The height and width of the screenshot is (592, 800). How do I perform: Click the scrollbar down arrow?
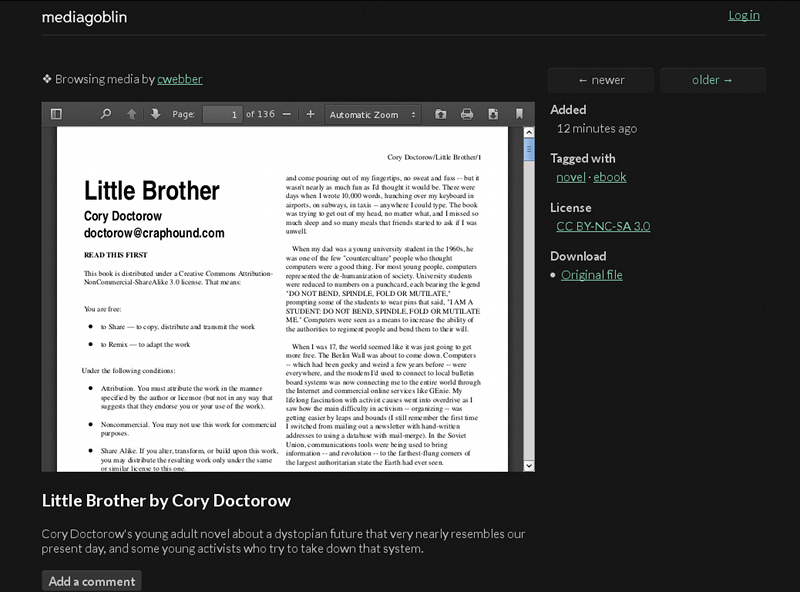point(529,465)
